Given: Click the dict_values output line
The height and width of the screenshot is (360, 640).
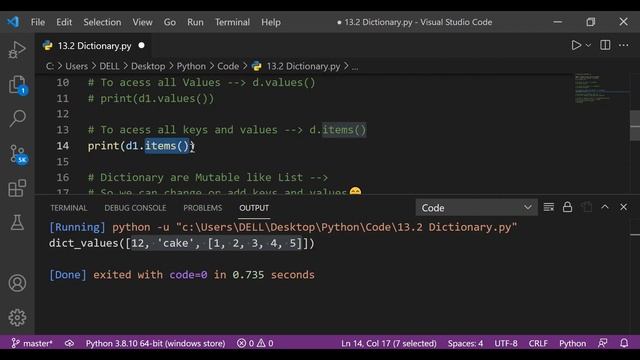Looking at the screenshot, I should tap(182, 243).
